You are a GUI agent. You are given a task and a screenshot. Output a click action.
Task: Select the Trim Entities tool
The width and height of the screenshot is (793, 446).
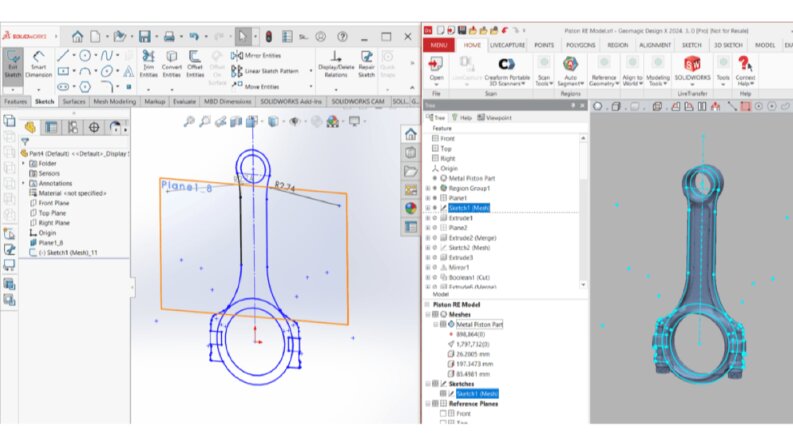(148, 64)
